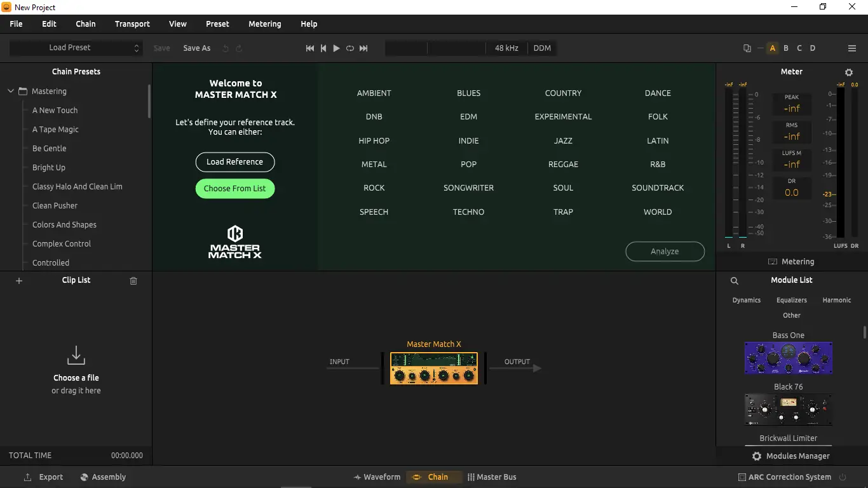Select the Black 76 module thumbnail

click(x=789, y=409)
